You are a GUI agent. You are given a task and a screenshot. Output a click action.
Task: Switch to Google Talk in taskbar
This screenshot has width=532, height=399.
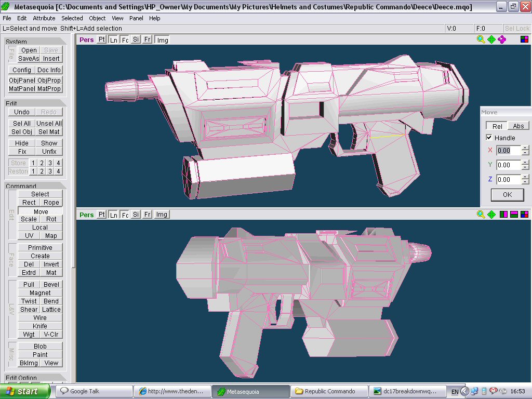94,391
